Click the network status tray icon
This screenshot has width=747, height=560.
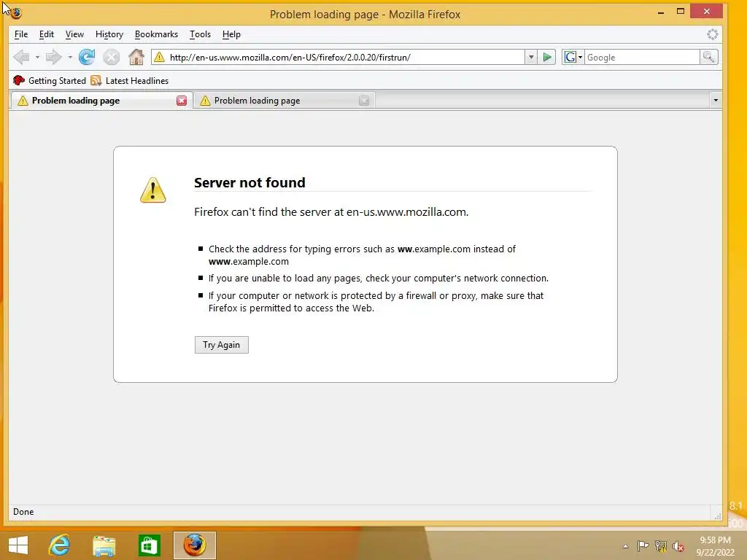coord(661,546)
